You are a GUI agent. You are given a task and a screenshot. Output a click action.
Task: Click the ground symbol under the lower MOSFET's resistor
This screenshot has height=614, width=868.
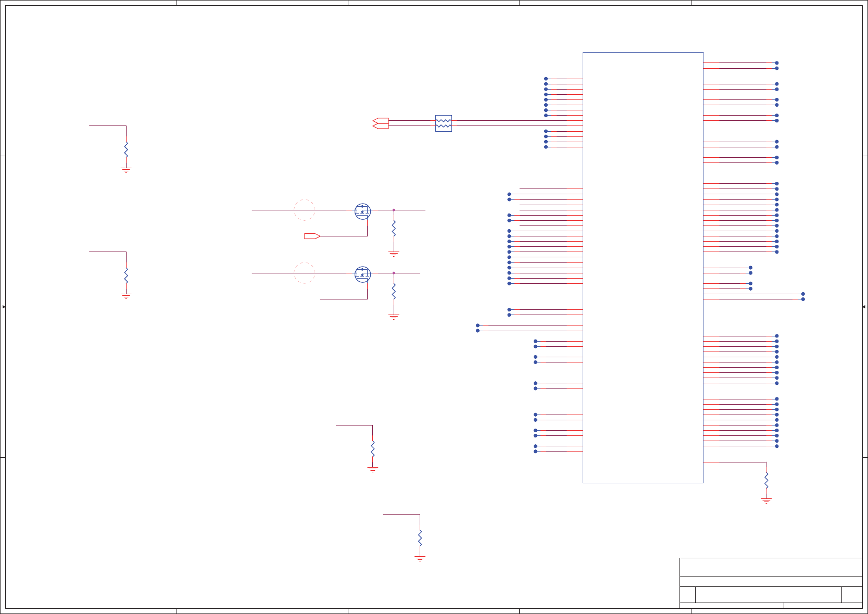pyautogui.click(x=394, y=317)
